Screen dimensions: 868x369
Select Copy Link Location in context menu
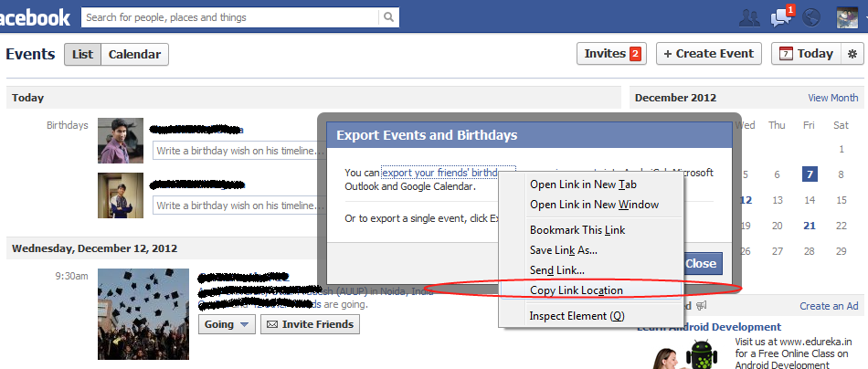click(577, 290)
